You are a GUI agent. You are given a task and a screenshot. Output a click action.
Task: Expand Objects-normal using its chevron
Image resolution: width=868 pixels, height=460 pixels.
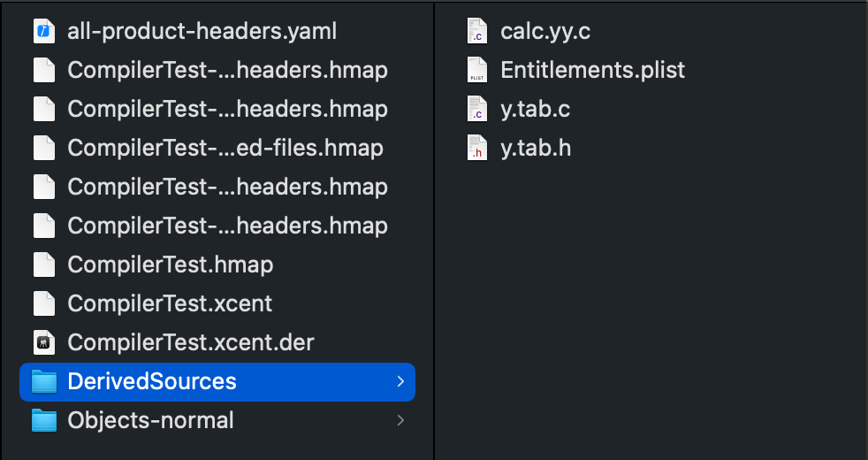(x=400, y=421)
